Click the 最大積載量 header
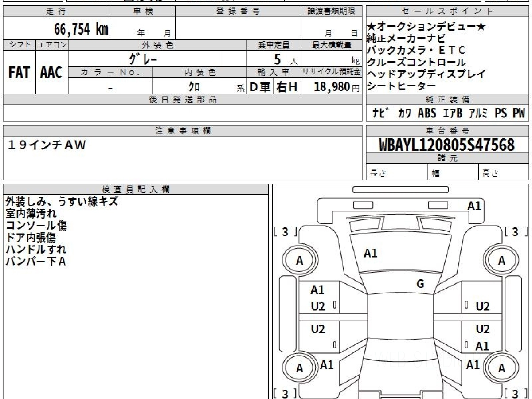This screenshot has width=532, height=399. pos(332,45)
